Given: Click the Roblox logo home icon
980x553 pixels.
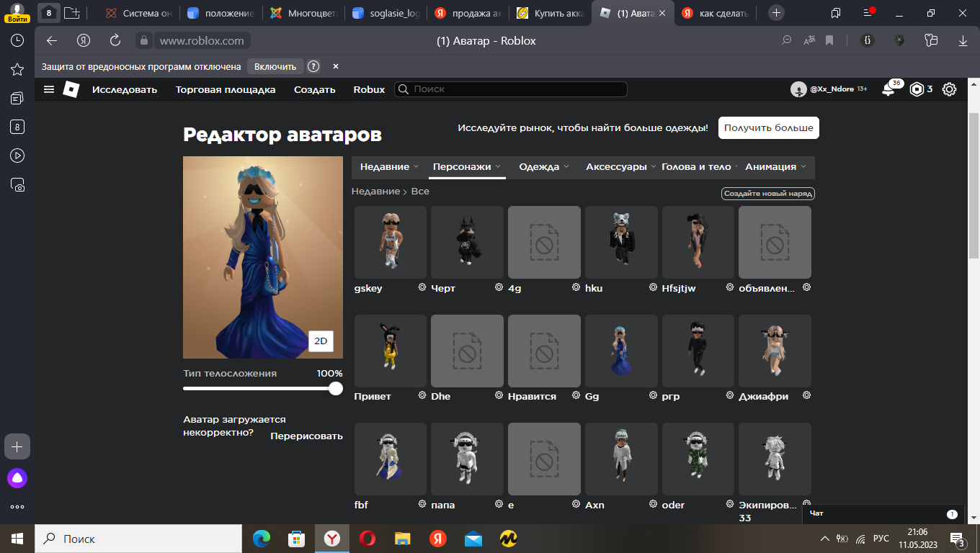Looking at the screenshot, I should (71, 89).
